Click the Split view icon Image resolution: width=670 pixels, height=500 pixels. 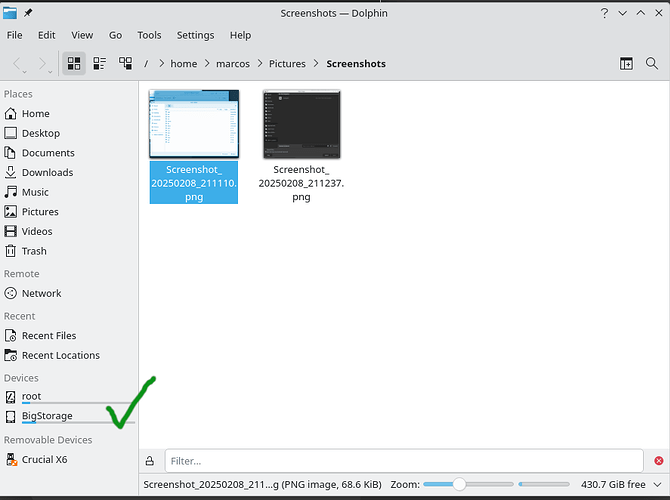(626, 64)
